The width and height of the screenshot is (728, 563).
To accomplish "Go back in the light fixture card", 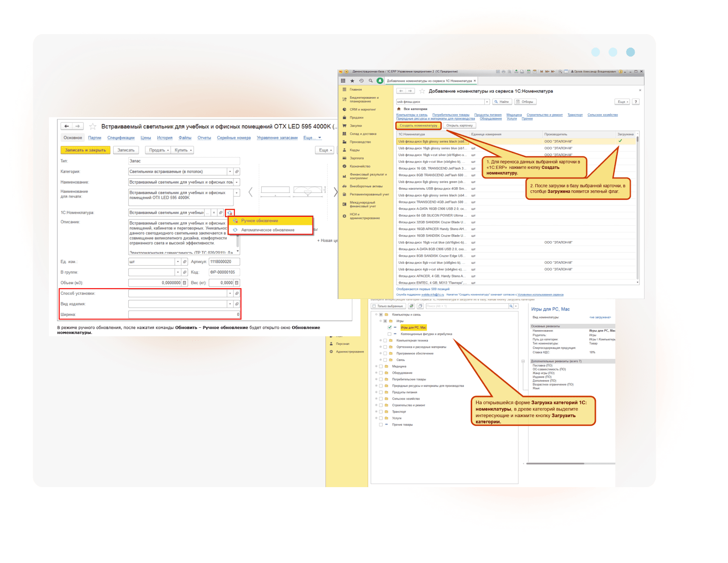I will pyautogui.click(x=66, y=127).
